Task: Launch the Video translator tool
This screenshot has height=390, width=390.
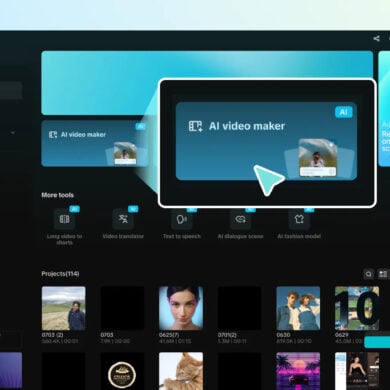Action: [x=123, y=219]
